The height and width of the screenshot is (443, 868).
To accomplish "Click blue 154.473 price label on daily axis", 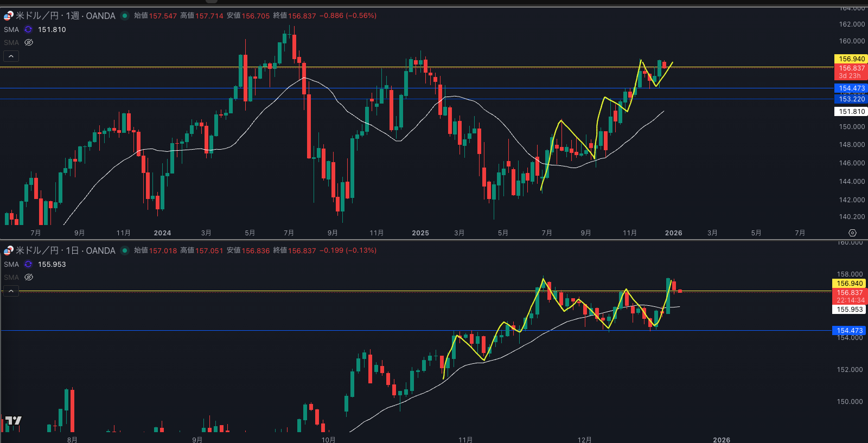I will 849,331.
